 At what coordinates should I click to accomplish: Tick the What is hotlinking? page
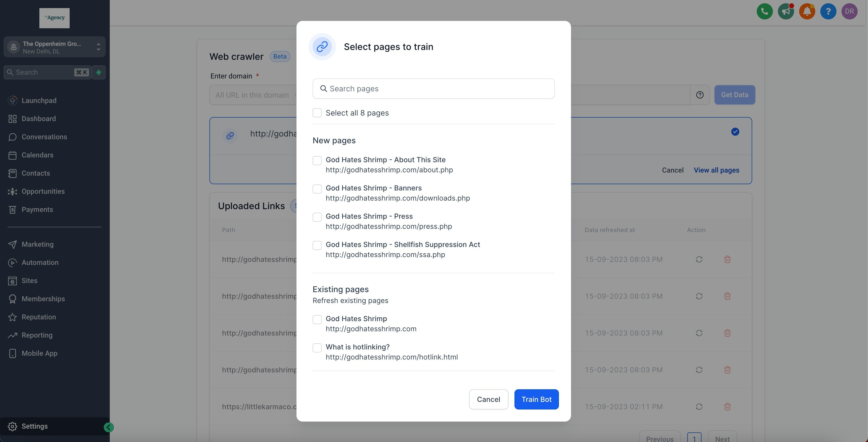(317, 348)
